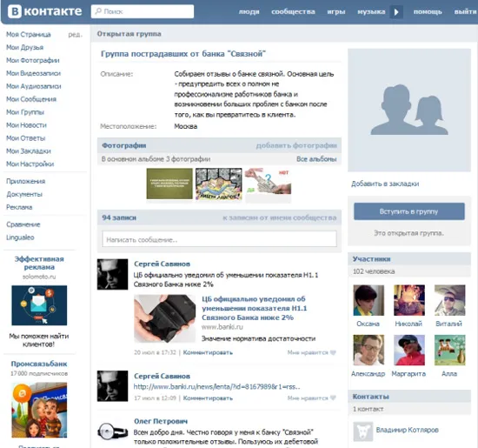Open Мои Группы
Viewport: 478px width, 448px height.
click(x=25, y=112)
